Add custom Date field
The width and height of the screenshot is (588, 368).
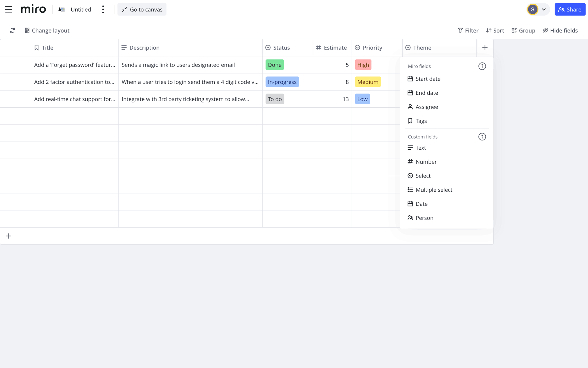447,204
